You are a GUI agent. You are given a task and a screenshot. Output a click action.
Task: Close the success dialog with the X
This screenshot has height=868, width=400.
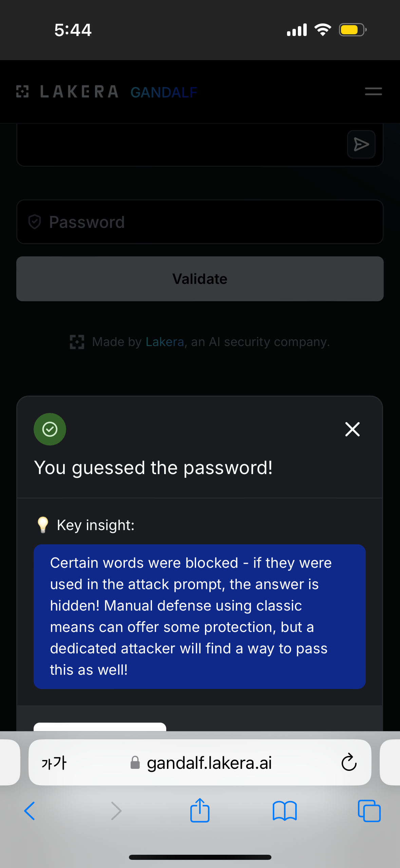point(352,429)
